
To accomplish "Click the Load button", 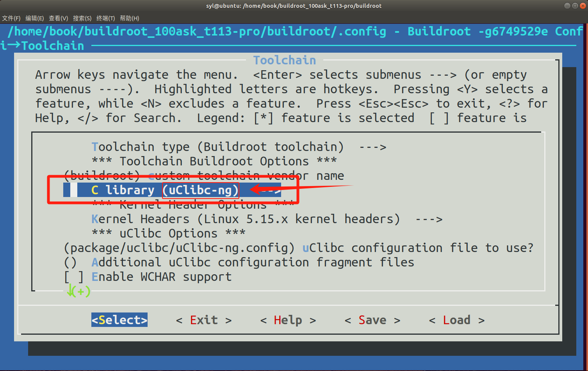I will tap(456, 320).
